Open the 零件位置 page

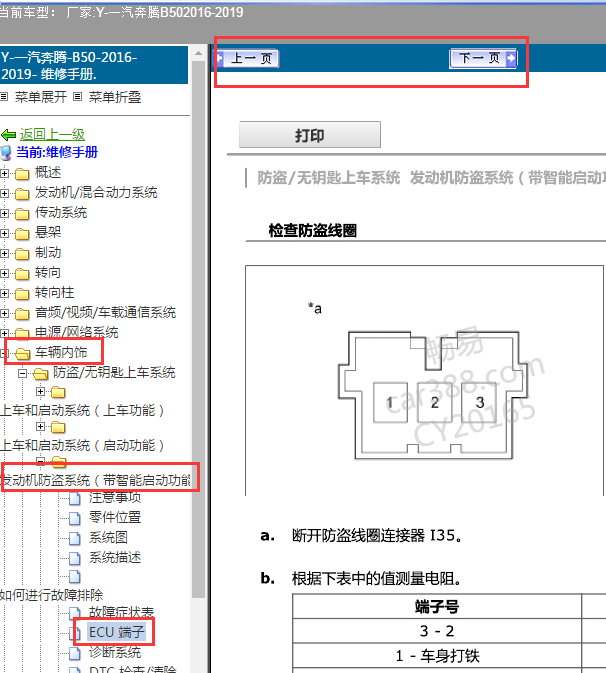point(115,517)
